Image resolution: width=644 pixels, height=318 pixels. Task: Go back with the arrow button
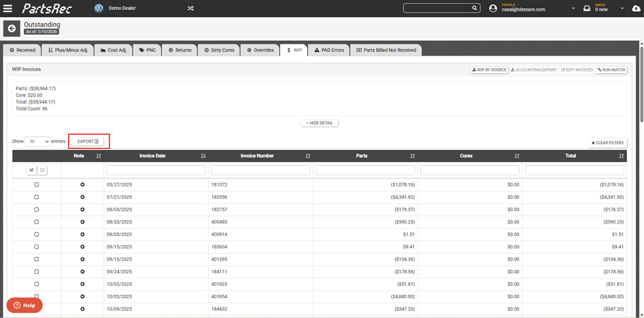click(x=11, y=28)
